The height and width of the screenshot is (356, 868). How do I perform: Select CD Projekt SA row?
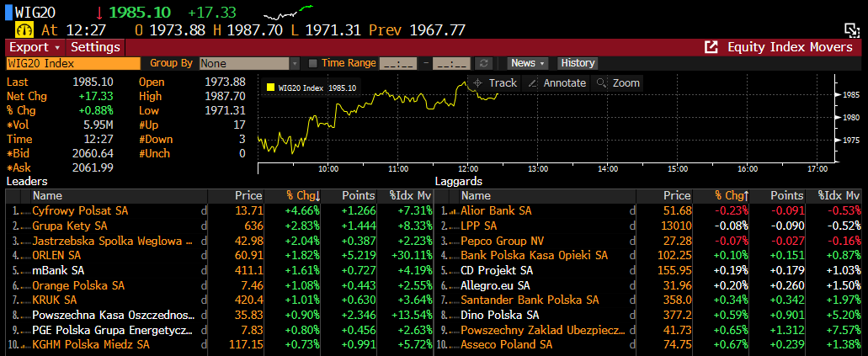(648, 271)
